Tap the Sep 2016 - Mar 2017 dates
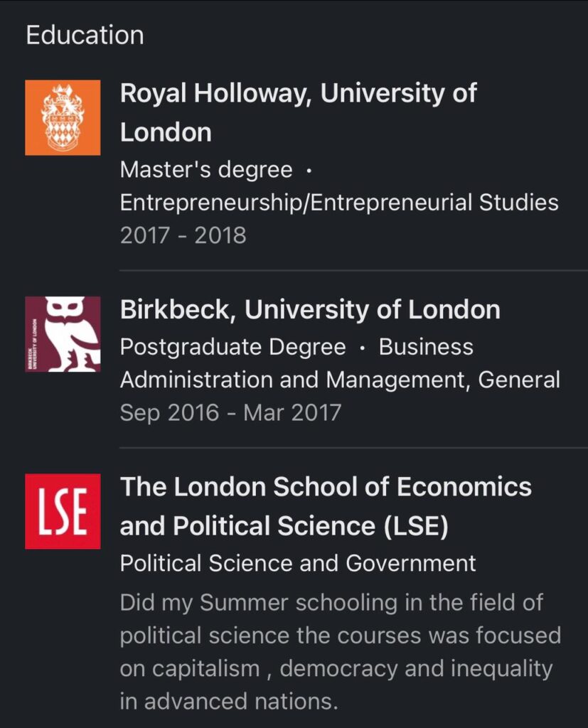 pos(230,412)
